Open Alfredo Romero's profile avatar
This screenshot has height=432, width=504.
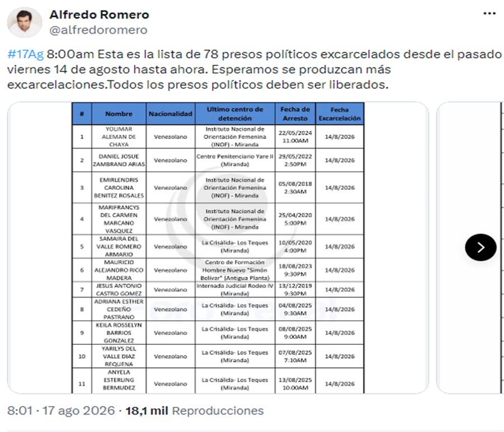pyautogui.click(x=25, y=22)
